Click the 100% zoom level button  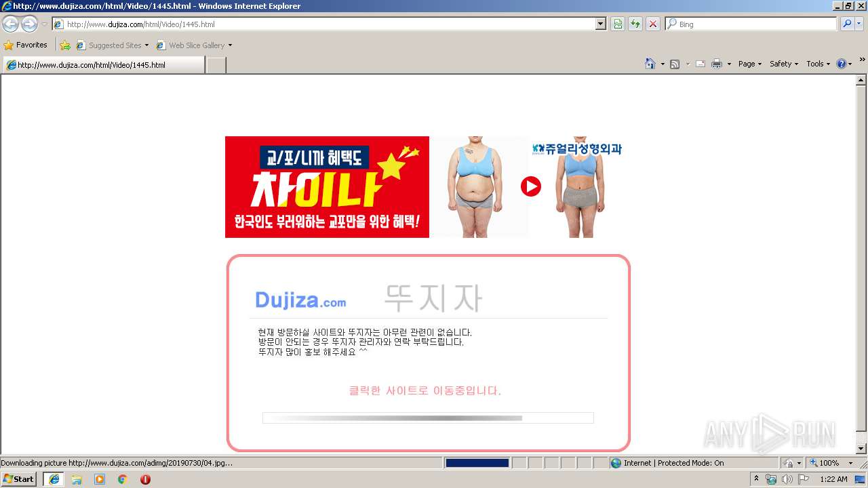click(x=824, y=463)
